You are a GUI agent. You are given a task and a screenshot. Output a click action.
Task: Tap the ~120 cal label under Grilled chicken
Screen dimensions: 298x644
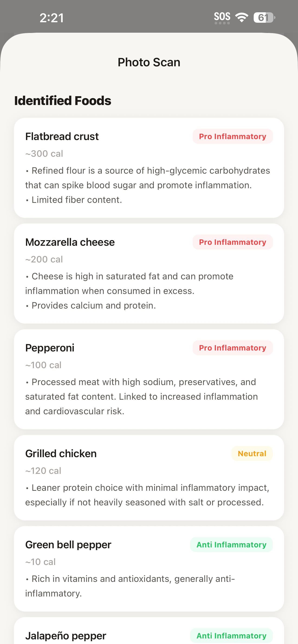point(43,471)
